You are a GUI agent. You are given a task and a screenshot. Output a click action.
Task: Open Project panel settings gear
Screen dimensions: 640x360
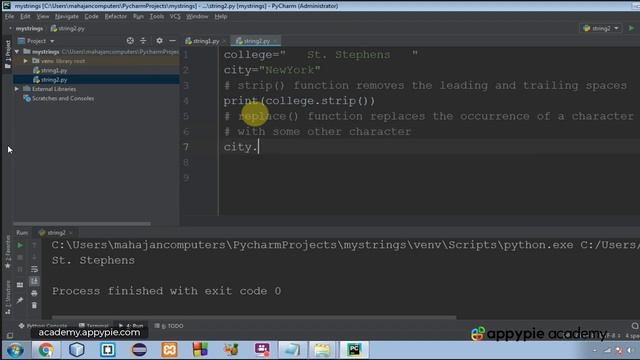[159, 41]
